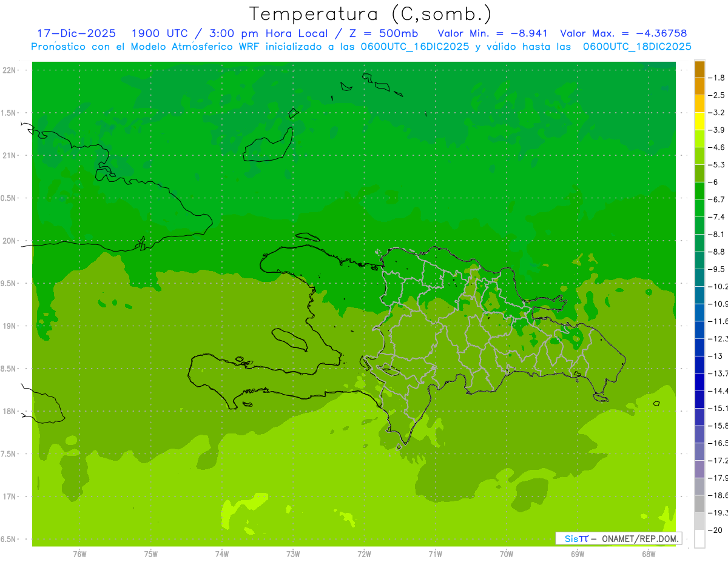
Task: Click the "70W" longitude axis label
Action: (x=507, y=554)
